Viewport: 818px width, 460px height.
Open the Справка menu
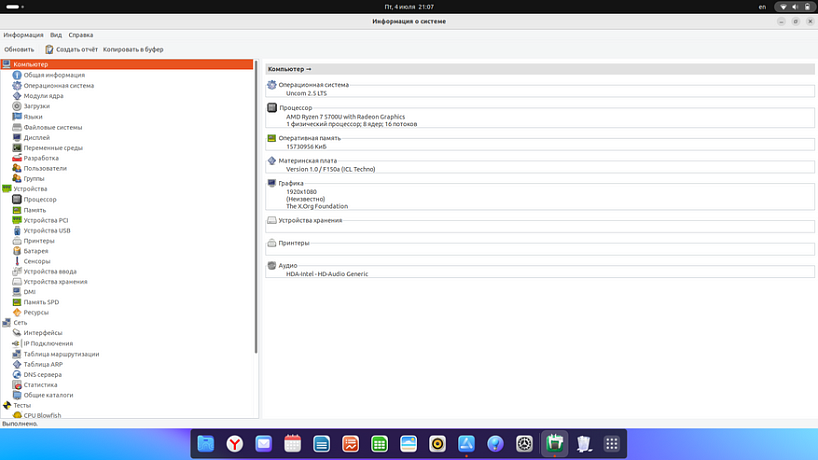point(81,35)
